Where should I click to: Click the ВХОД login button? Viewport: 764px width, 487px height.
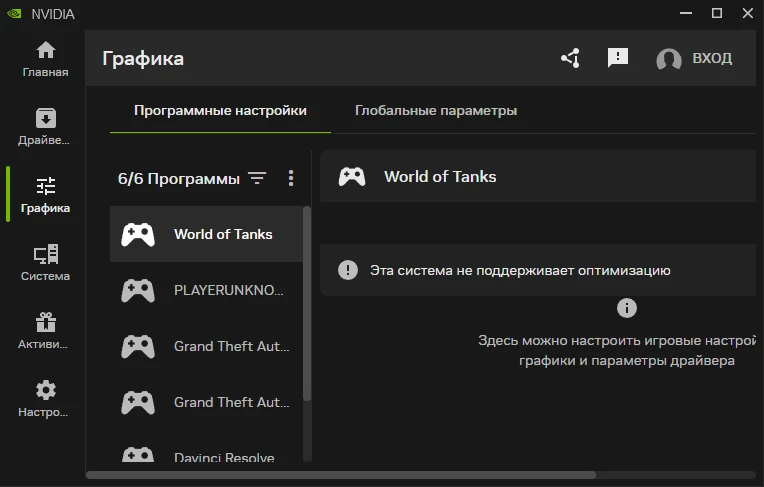point(712,58)
